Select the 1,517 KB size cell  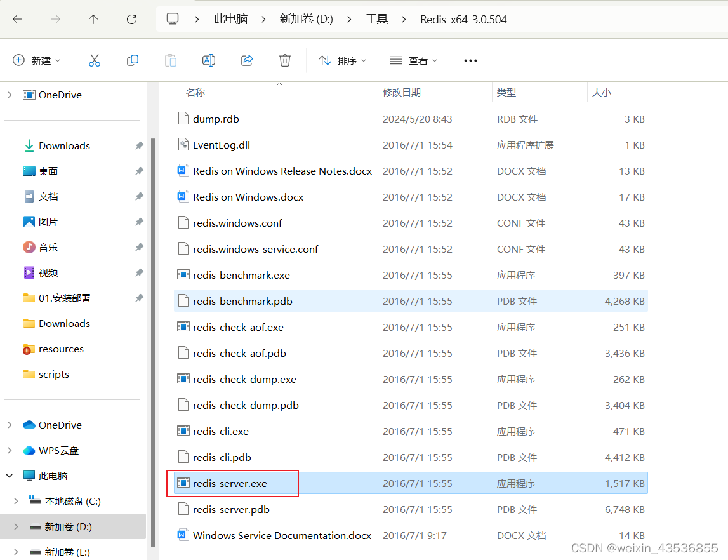coord(625,483)
